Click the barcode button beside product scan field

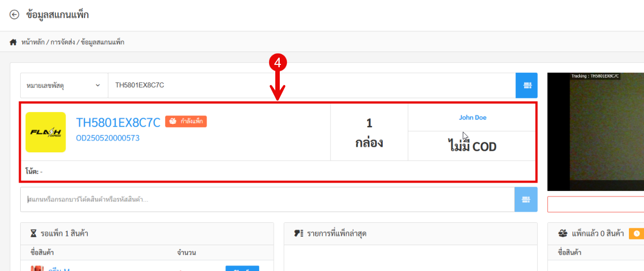click(x=526, y=199)
